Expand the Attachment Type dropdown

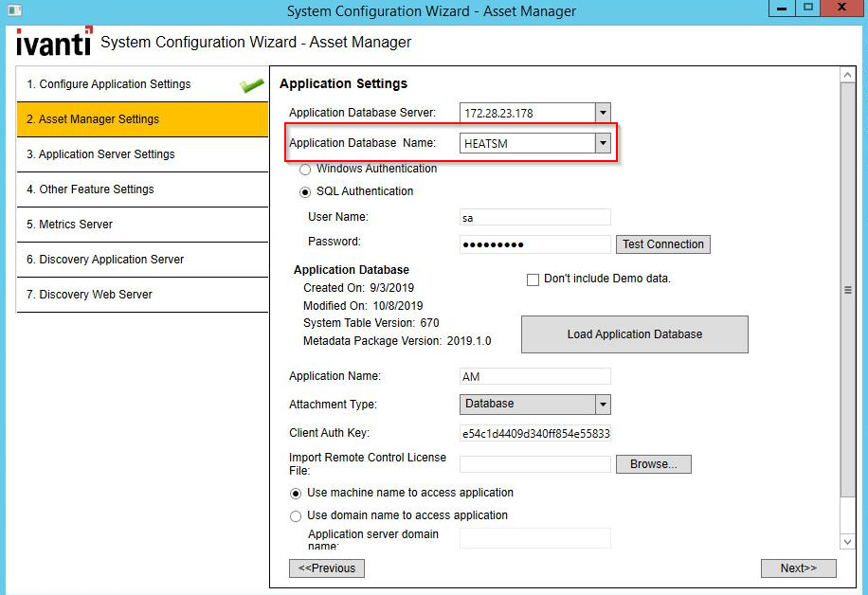point(604,403)
